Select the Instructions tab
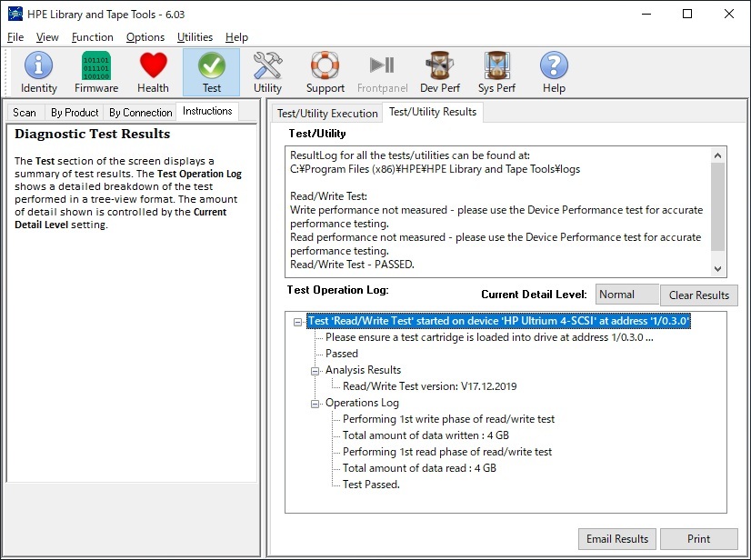The image size is (751, 560). pos(207,111)
